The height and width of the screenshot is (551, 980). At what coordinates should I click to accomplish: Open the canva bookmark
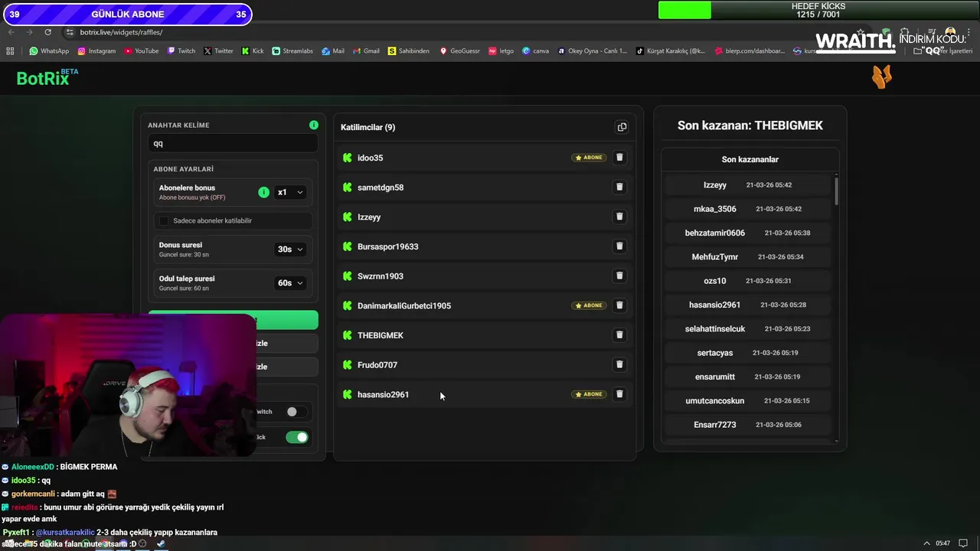point(535,51)
